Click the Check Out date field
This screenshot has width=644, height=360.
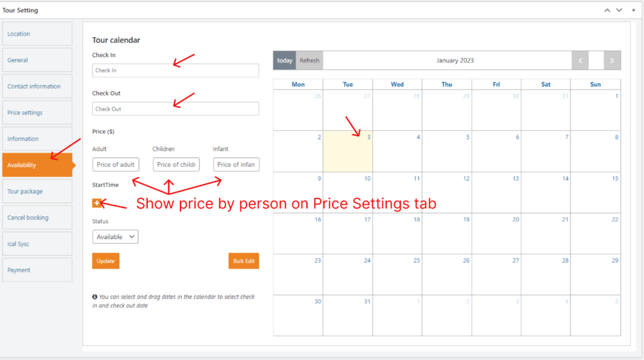(175, 109)
